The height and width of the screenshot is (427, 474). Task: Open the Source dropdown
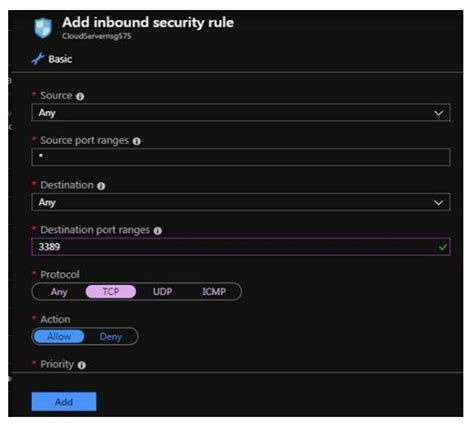tap(241, 113)
